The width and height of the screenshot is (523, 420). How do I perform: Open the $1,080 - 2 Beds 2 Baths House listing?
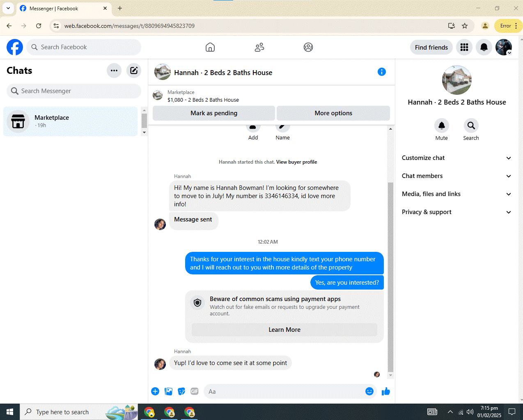tap(203, 100)
